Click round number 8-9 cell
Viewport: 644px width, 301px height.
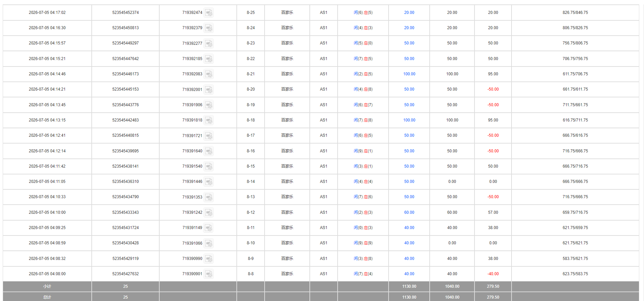pyautogui.click(x=251, y=259)
